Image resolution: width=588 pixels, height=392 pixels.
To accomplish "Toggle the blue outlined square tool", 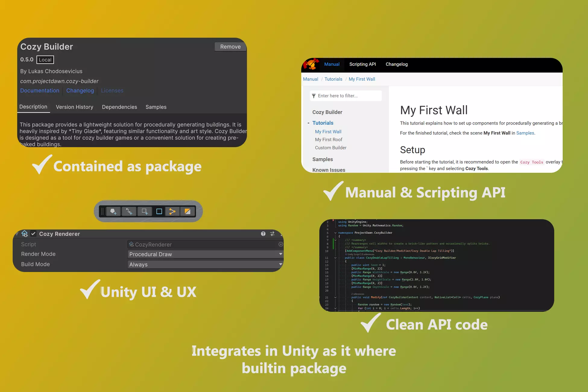I will pos(159,211).
